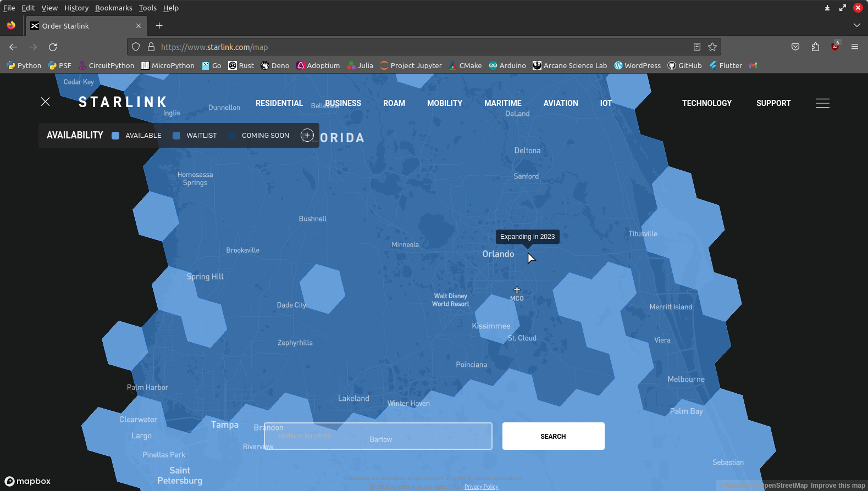Close the Order Starlink tab
The height and width of the screenshot is (491, 868).
(139, 26)
